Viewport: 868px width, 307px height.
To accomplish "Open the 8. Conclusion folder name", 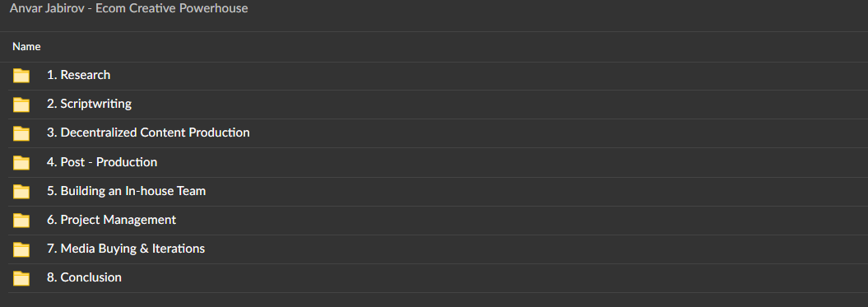I will 84,277.
